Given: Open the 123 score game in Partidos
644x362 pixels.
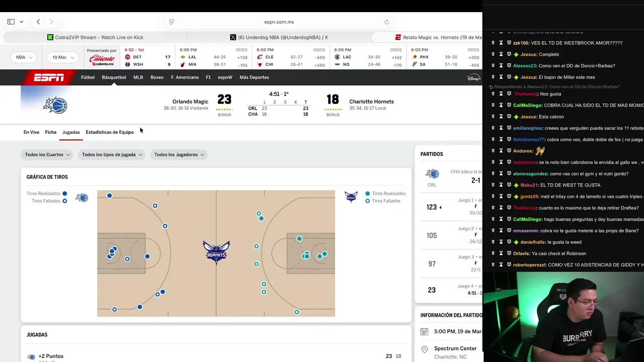Looking at the screenshot, I should 432,207.
